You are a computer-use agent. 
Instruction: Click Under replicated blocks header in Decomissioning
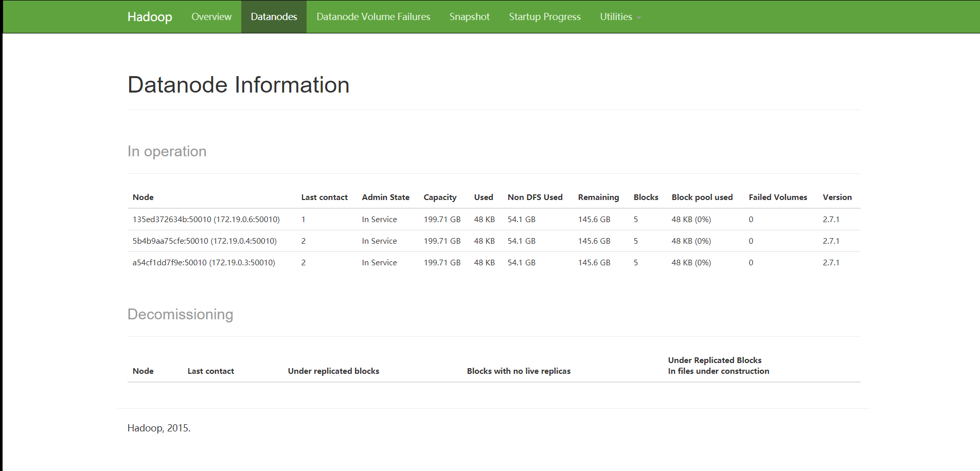coord(333,371)
